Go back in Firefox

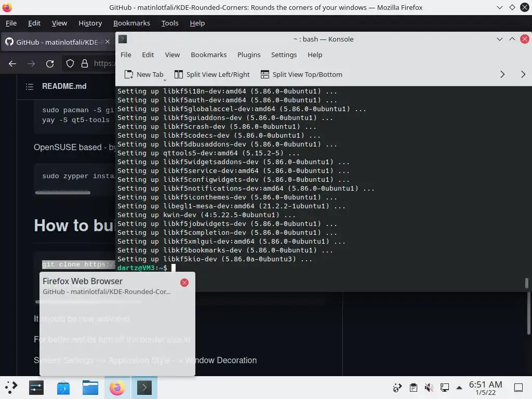pyautogui.click(x=12, y=63)
